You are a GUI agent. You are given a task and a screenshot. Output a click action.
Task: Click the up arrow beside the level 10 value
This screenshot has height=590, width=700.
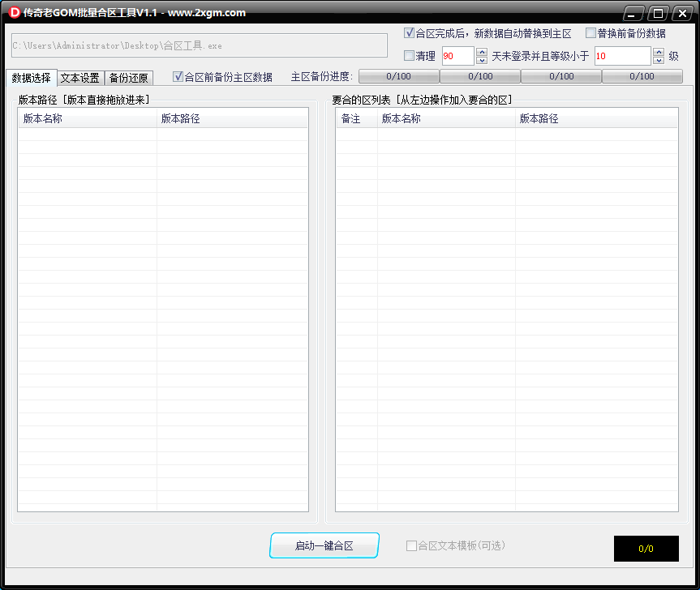click(659, 52)
